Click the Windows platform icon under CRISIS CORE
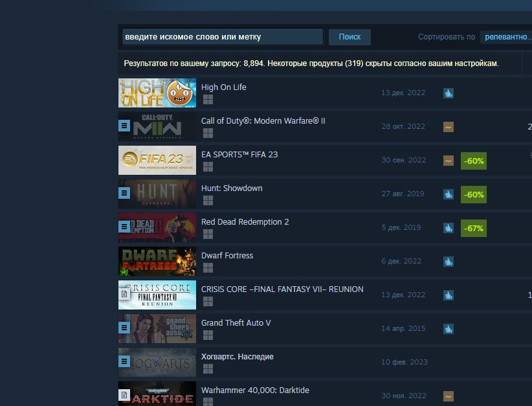The image size is (532, 406). tap(208, 301)
